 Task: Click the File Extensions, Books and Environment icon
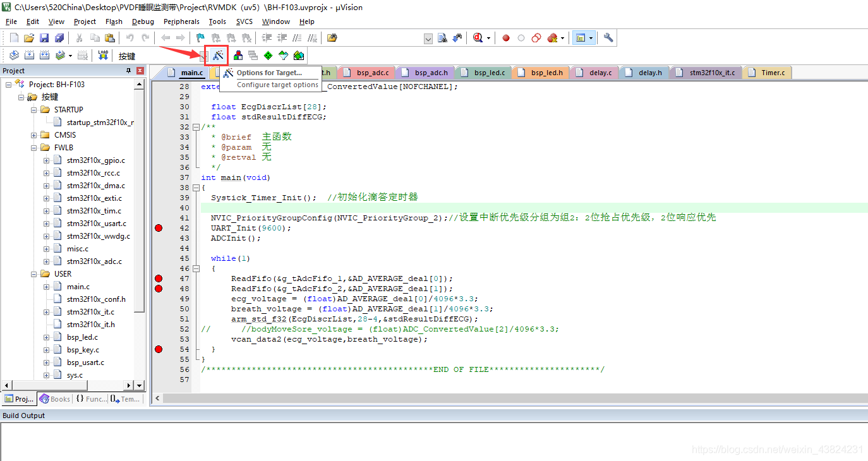tap(238, 56)
